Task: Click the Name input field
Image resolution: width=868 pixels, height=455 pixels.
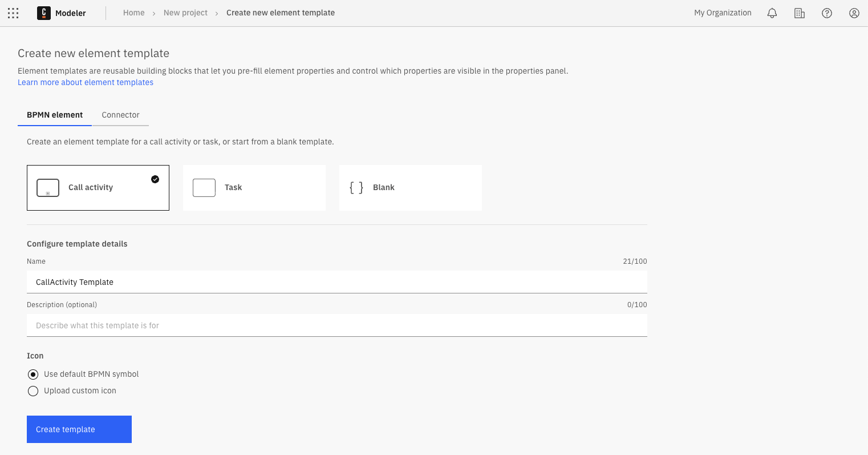Action: pyautogui.click(x=336, y=282)
